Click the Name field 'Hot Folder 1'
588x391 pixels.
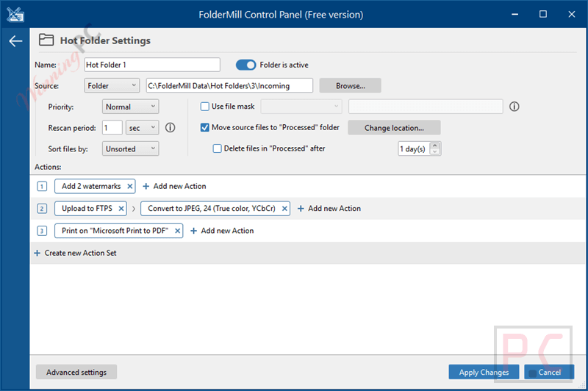tap(152, 65)
